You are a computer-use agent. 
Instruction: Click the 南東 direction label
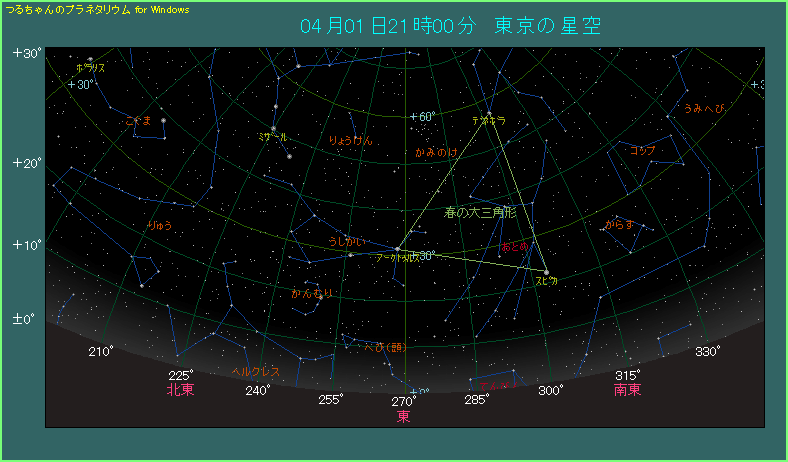coord(628,390)
